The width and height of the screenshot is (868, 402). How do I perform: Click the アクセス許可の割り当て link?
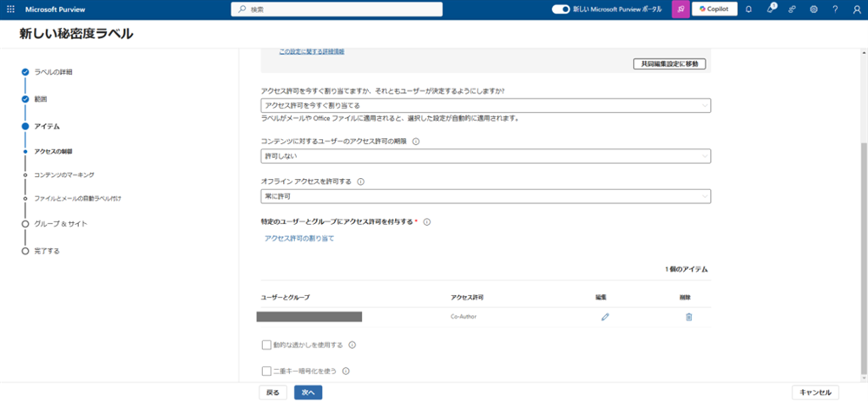tap(299, 238)
